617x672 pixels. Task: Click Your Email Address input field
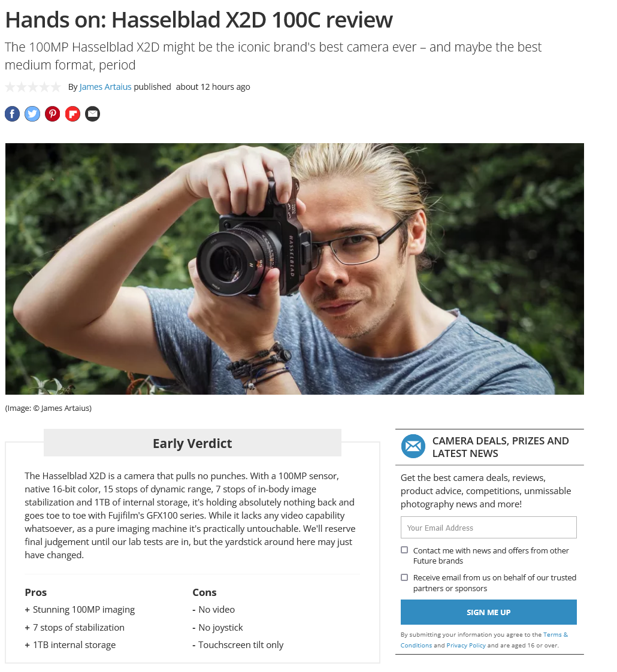488,528
